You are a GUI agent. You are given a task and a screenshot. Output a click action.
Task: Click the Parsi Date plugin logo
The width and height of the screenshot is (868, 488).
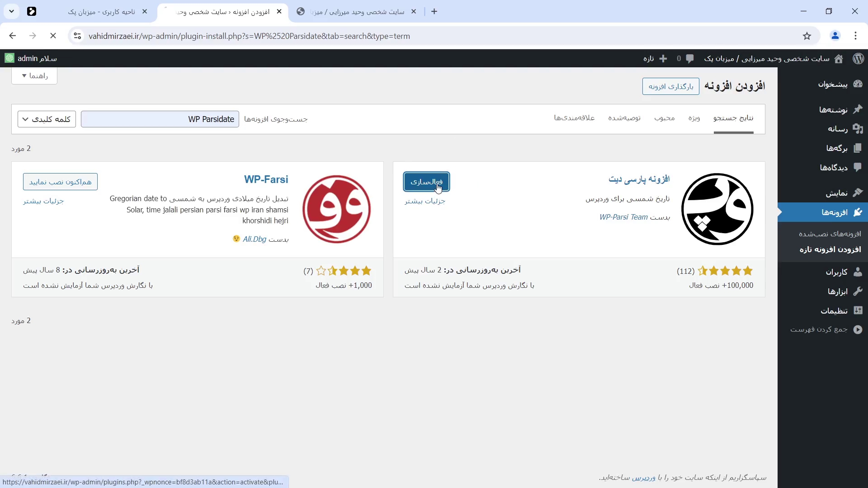(x=717, y=209)
